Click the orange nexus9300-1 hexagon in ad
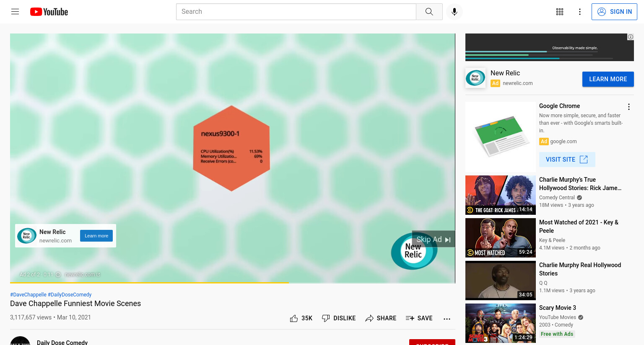644x345 pixels. point(231,148)
